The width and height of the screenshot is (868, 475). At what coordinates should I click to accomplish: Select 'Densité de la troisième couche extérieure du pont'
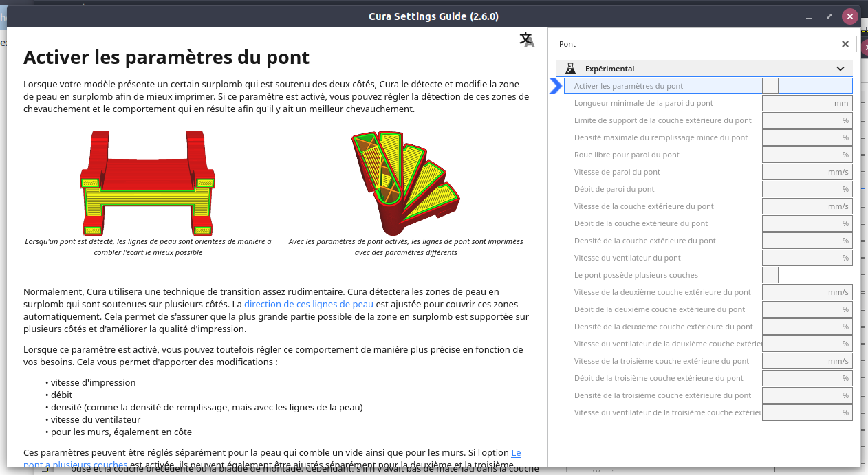[663, 395]
